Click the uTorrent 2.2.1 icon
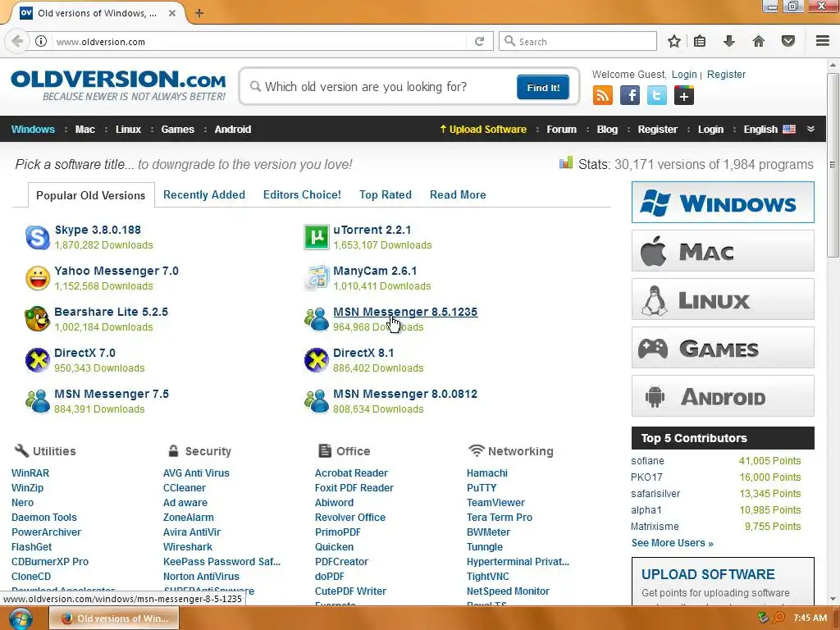This screenshot has height=630, width=840. 316,237
